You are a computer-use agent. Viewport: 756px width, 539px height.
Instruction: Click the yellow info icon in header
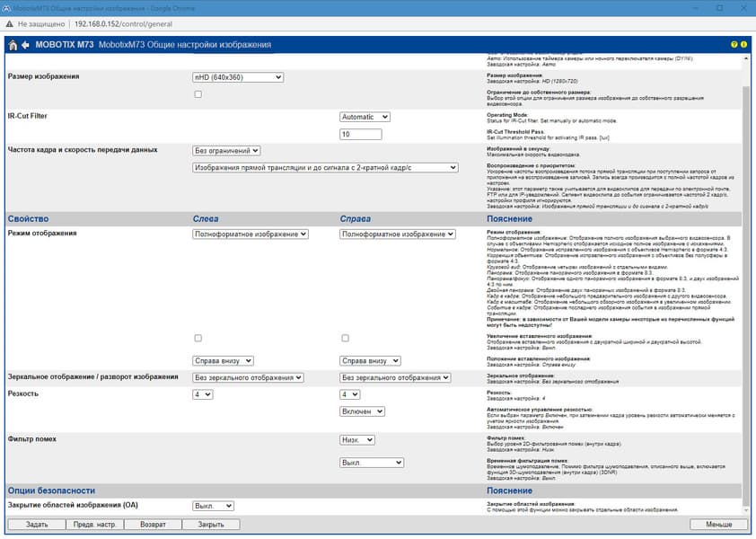744,44
